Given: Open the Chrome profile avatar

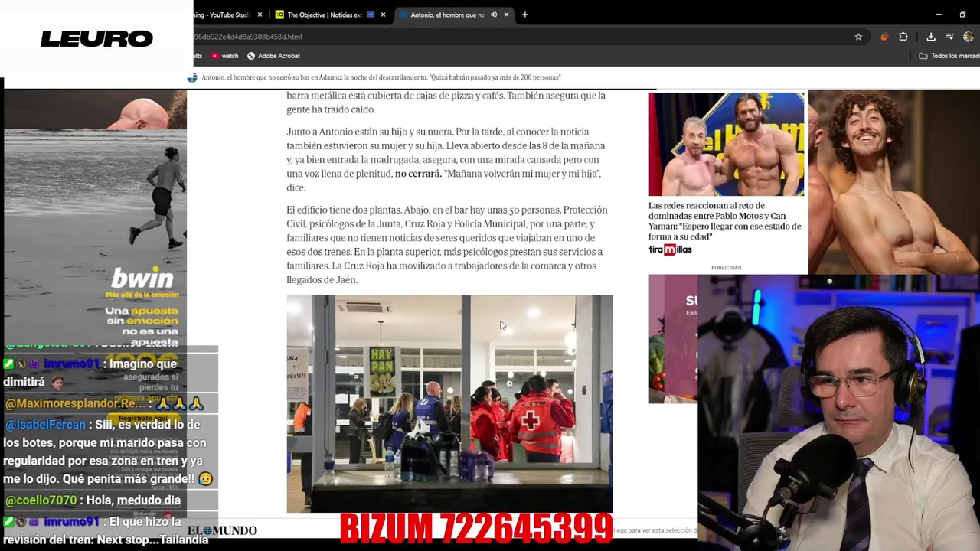Looking at the screenshot, I should coord(969,37).
